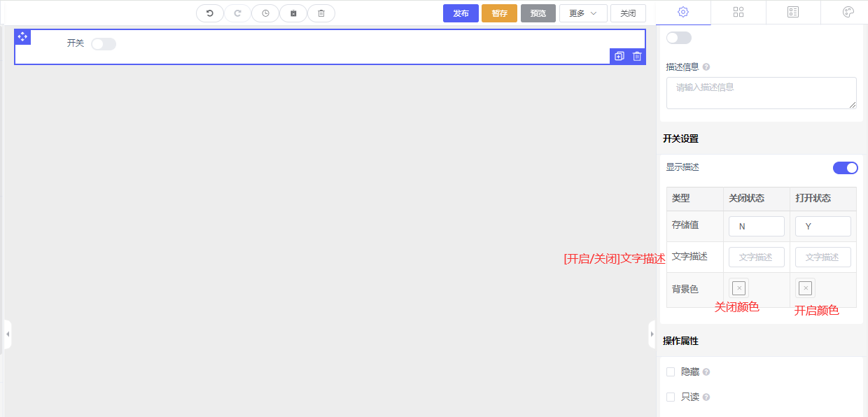The width and height of the screenshot is (868, 417).
Task: Open the palette style tab
Action: tap(848, 12)
